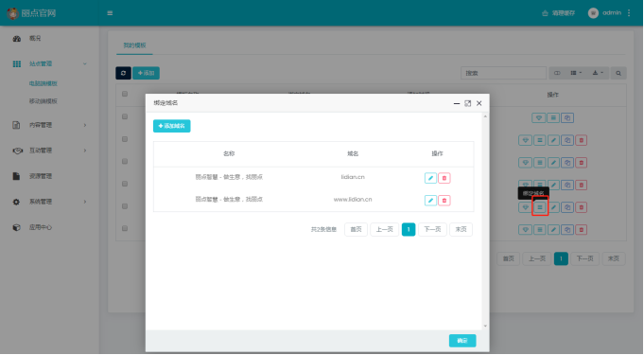Image resolution: width=644 pixels, height=355 pixels.
Task: Click 末页 in the dialog pagination
Action: pyautogui.click(x=461, y=229)
